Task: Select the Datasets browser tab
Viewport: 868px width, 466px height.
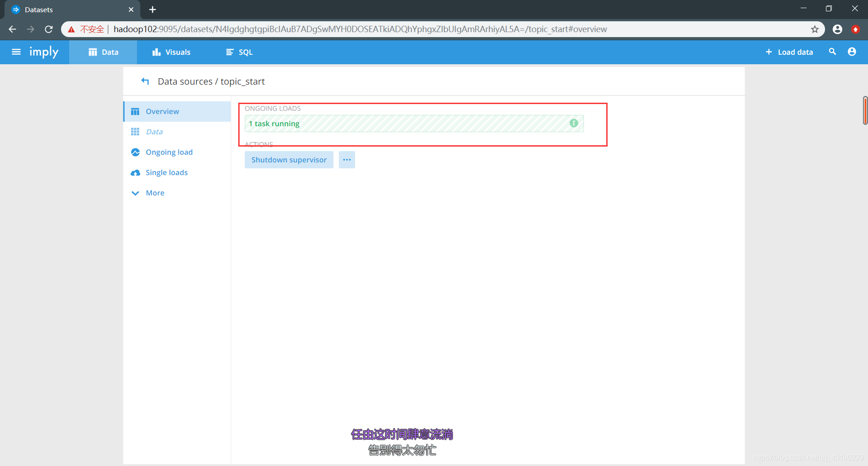Action: pos(72,10)
